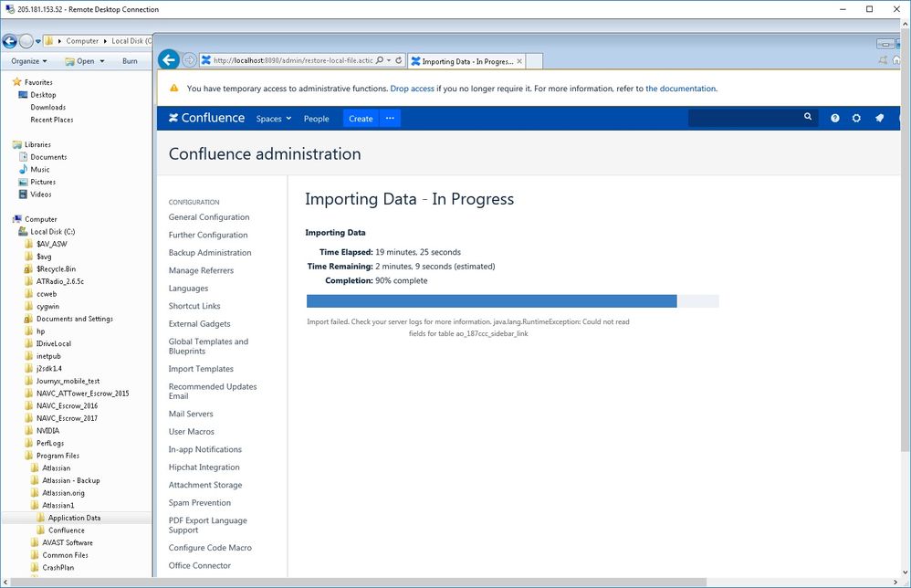Click the magnifier in the browser address bar
This screenshot has width=911, height=588.
[x=380, y=60]
